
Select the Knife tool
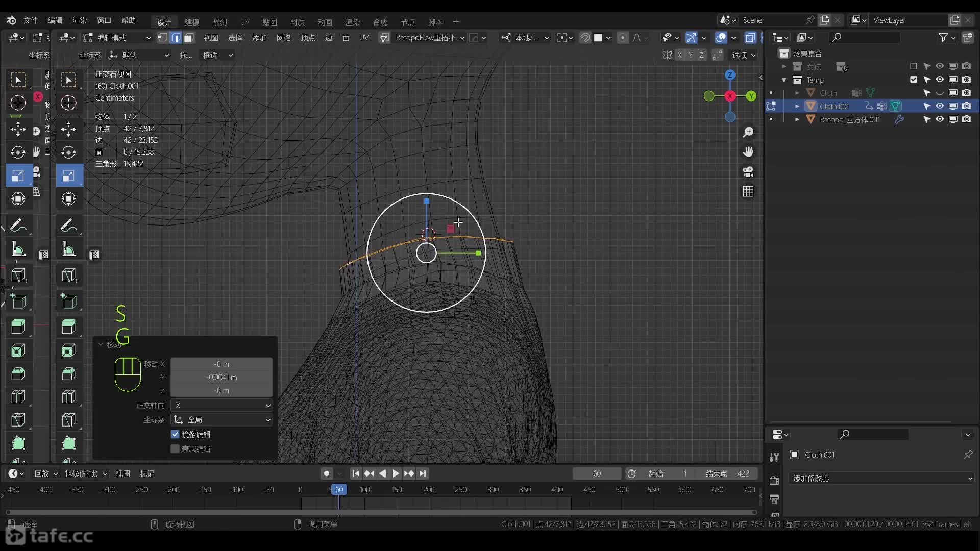[x=68, y=420]
